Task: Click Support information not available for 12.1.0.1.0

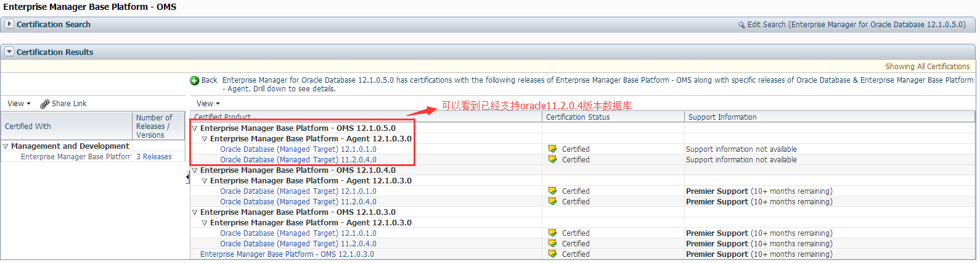Action: click(x=741, y=149)
